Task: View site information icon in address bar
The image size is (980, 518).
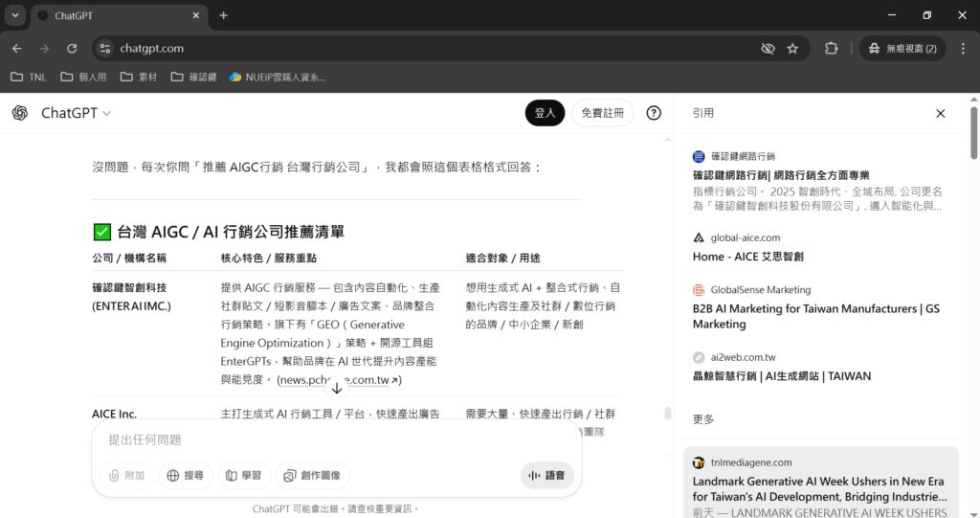Action: 105,48
